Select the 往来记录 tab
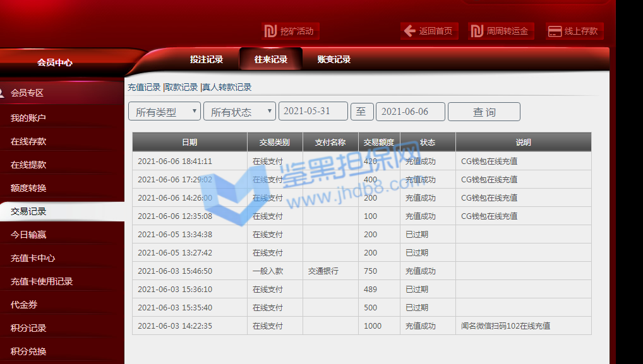The height and width of the screenshot is (364, 643). coord(271,59)
